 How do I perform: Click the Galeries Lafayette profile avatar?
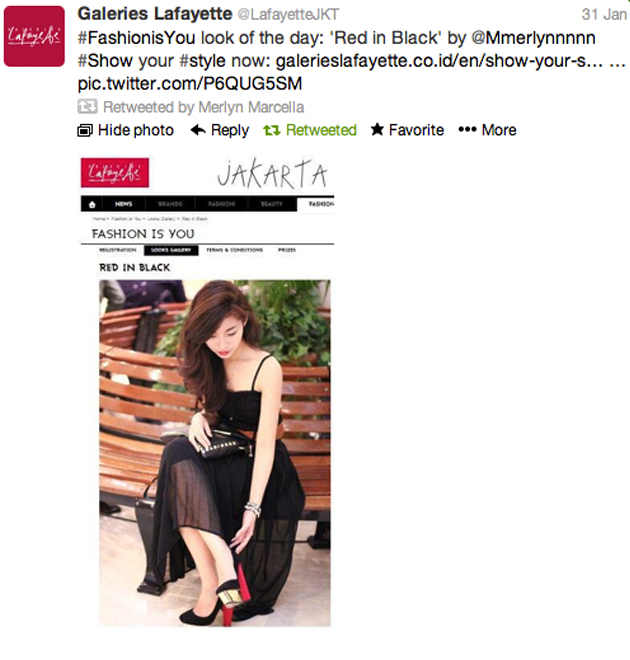(34, 36)
